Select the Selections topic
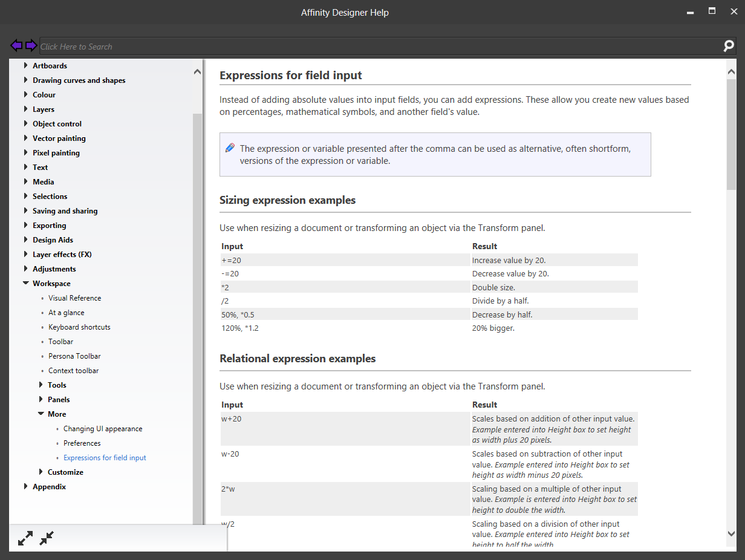 tap(50, 197)
